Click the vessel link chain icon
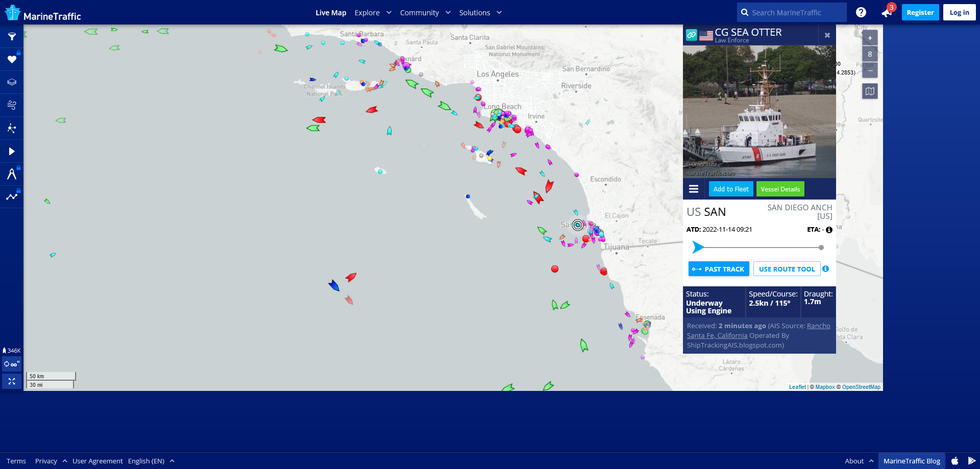Viewport: 980px width, 469px height. pos(691,35)
